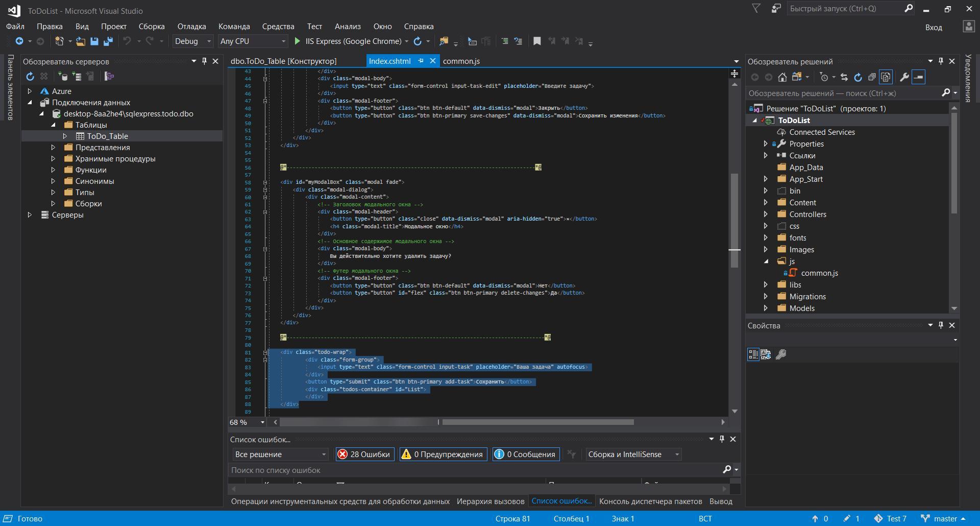Viewport: 980px width, 526px height.
Task: Click the Undo icon in the toolbar
Action: point(127,41)
